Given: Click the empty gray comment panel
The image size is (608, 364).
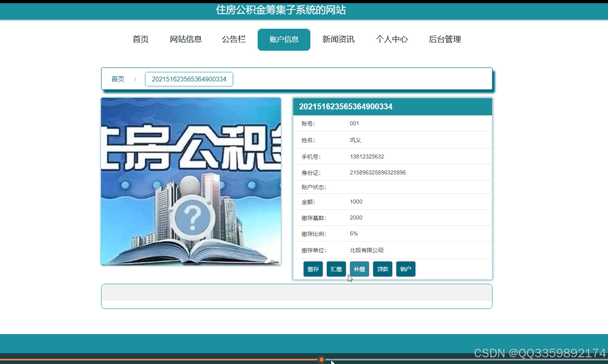Looking at the screenshot, I should (x=297, y=293).
